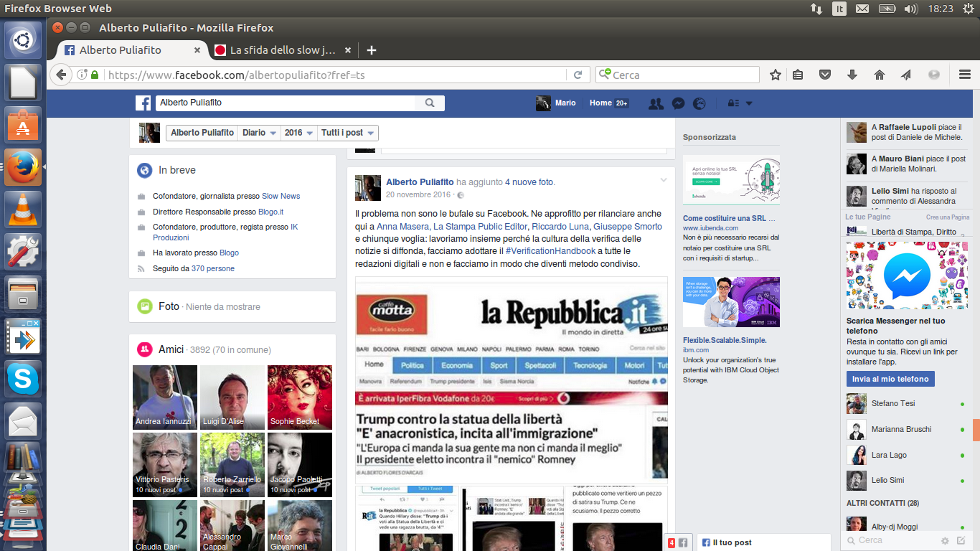
Task: Click la Repubblica screenshot photo in post
Action: pos(512,380)
